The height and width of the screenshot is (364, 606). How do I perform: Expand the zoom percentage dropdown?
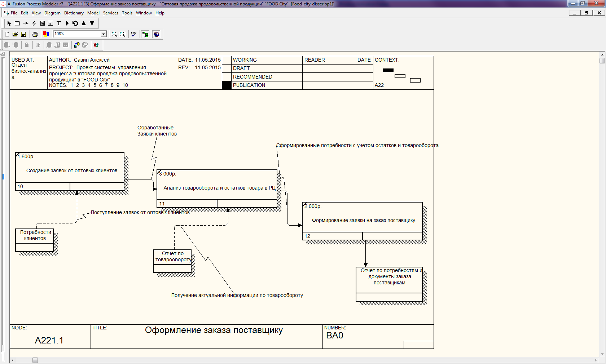click(104, 34)
